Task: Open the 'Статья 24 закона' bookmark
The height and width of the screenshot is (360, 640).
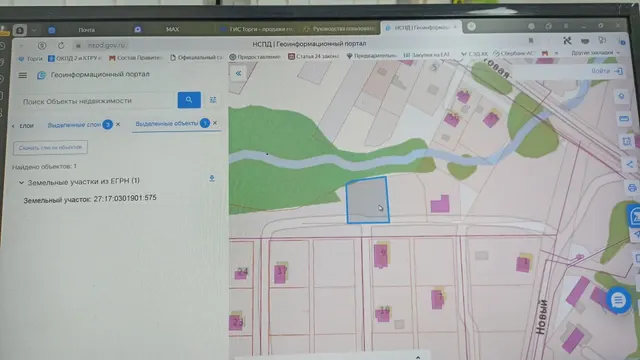Action: 313,56
